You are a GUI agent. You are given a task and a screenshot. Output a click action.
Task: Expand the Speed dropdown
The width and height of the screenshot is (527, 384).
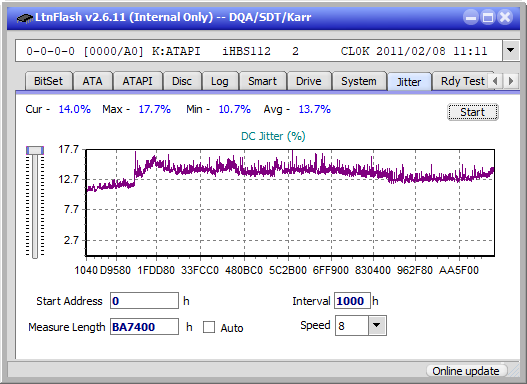click(377, 325)
